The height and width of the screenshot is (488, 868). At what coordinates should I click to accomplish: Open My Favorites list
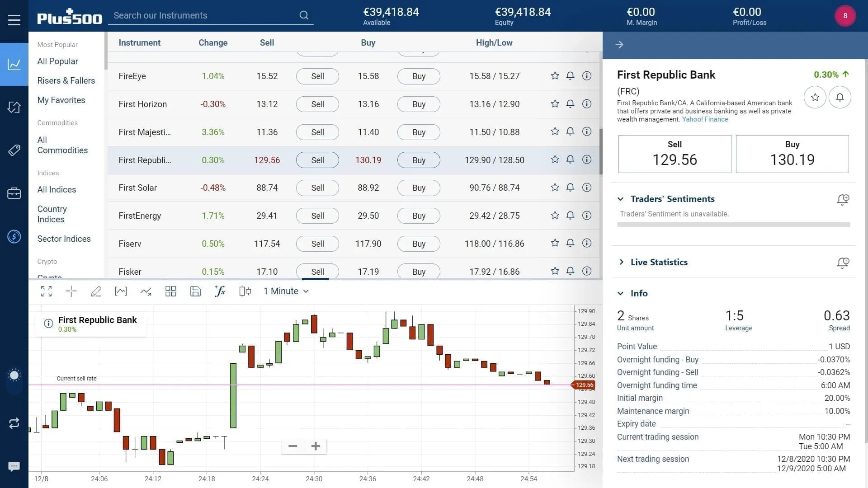[61, 100]
